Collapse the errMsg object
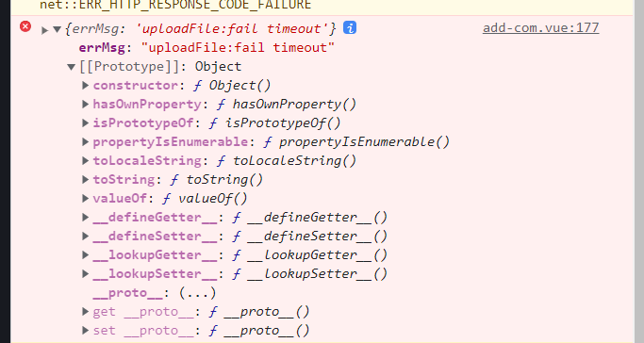The image size is (644, 343). pyautogui.click(x=58, y=29)
